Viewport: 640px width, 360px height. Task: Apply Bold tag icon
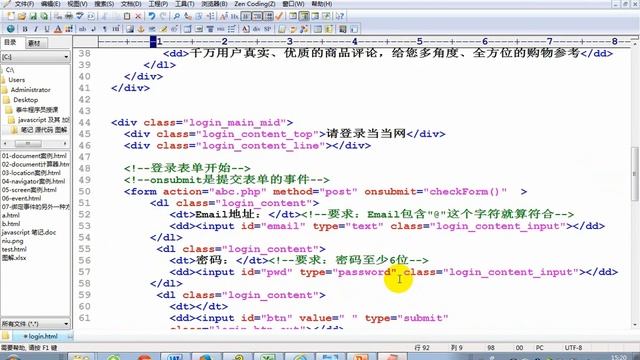click(x=25, y=29)
